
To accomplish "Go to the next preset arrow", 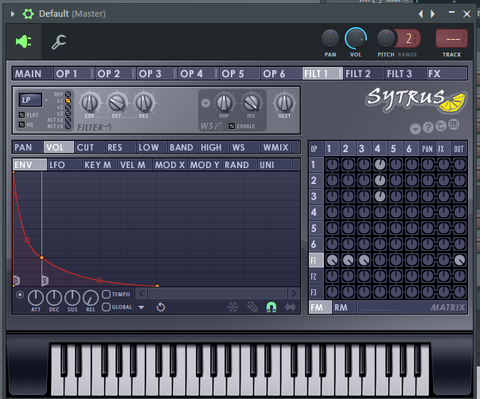I will [x=433, y=14].
